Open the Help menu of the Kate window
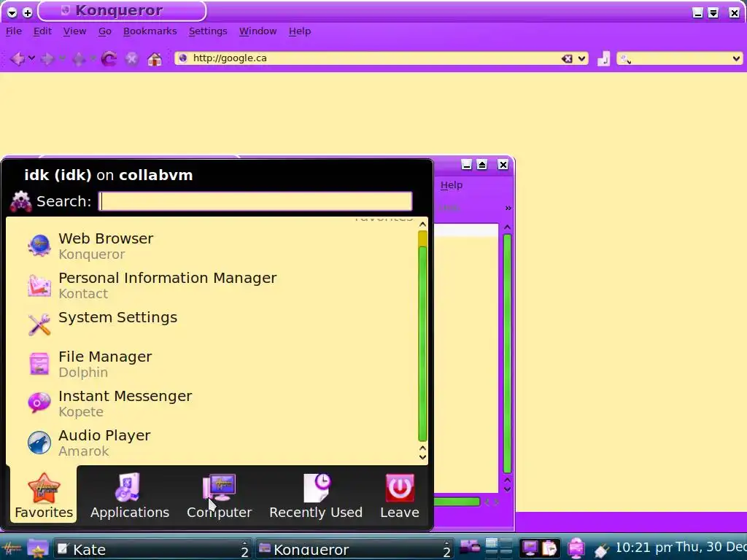 tap(451, 185)
